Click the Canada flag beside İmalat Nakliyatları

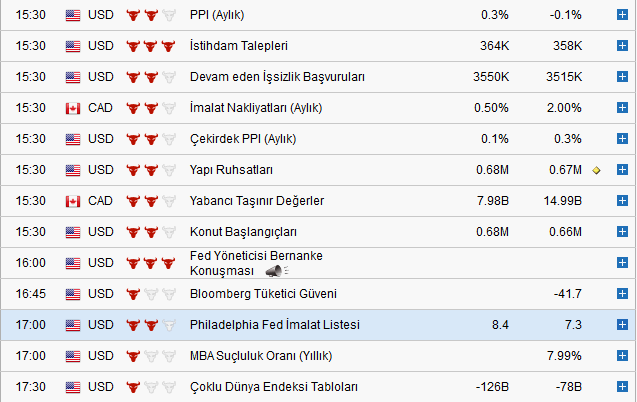(x=72, y=108)
